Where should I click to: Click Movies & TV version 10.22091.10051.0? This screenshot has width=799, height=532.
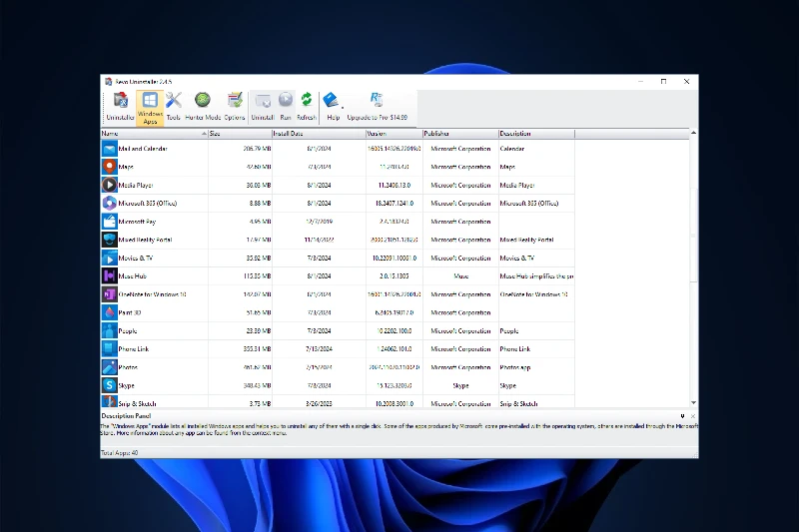[x=395, y=259]
